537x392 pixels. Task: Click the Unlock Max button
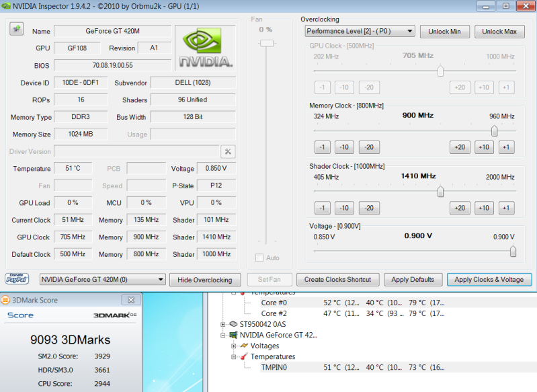[x=499, y=32]
